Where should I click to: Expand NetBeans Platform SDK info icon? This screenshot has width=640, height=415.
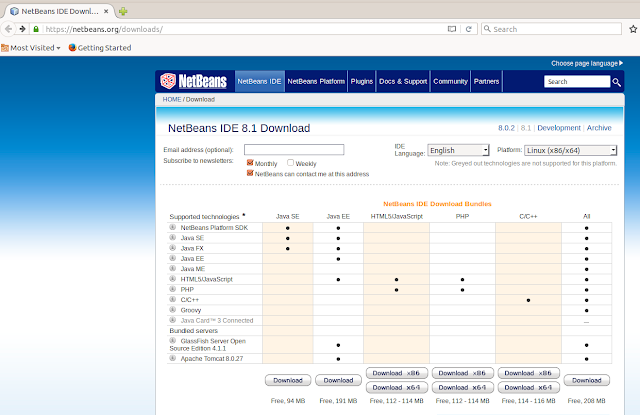[x=173, y=227]
